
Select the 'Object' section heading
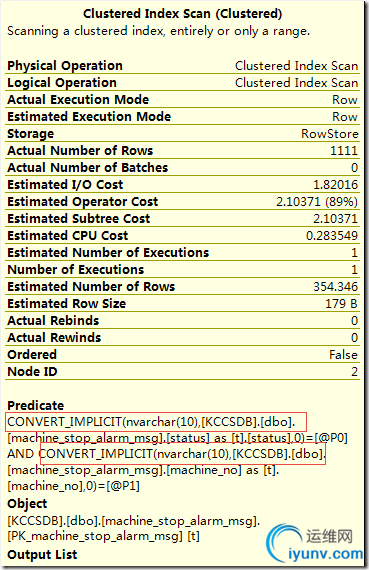(27, 503)
